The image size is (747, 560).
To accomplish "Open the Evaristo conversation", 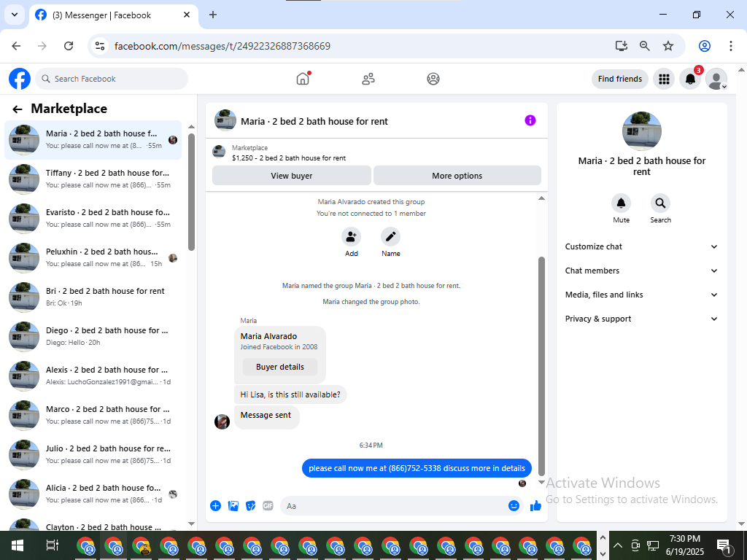I will point(93,219).
